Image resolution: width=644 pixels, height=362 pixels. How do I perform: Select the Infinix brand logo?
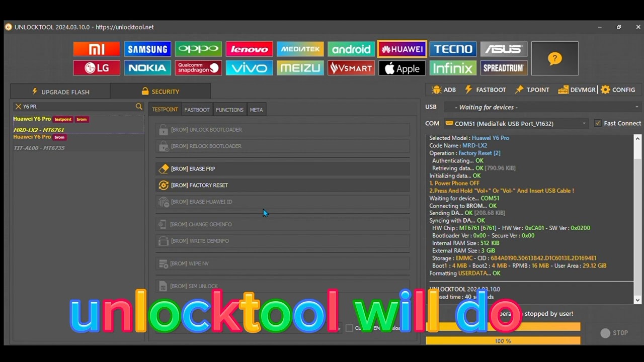(x=453, y=68)
